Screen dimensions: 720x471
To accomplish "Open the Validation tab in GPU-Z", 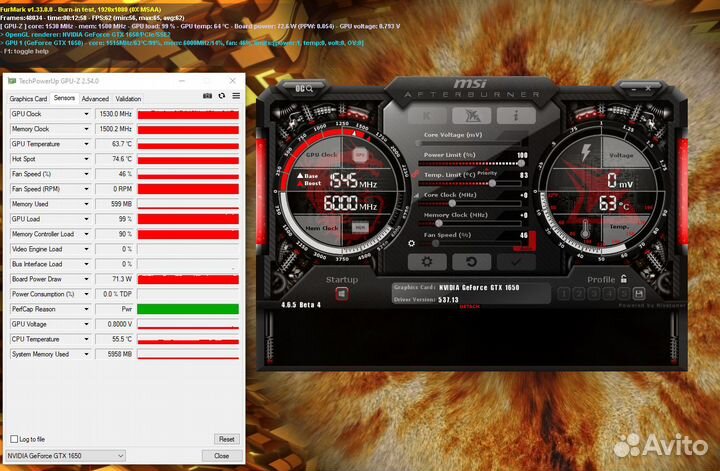I will (x=128, y=99).
